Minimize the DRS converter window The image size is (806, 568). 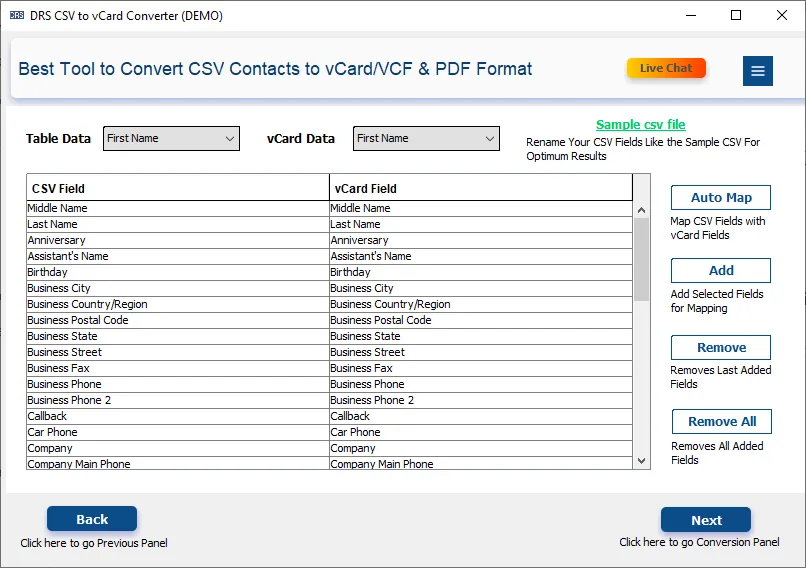(x=691, y=15)
